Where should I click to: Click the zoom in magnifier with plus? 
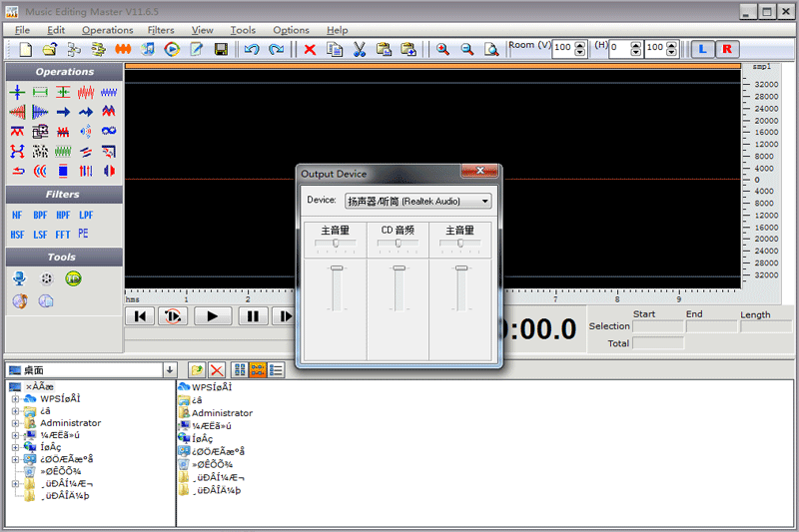(x=442, y=49)
